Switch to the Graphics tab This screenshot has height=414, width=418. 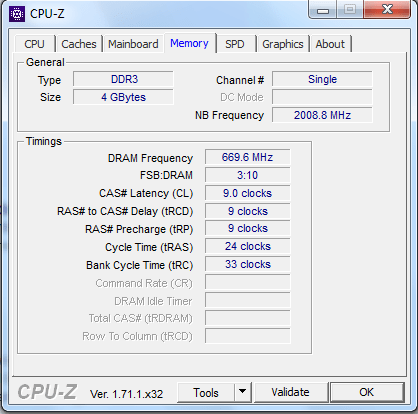click(283, 44)
